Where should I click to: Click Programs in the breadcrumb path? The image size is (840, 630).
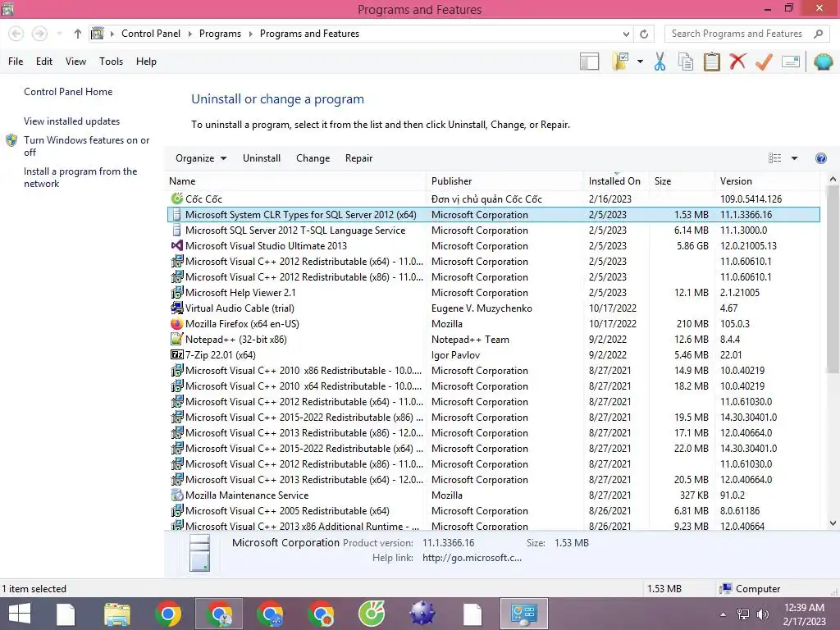(x=220, y=34)
